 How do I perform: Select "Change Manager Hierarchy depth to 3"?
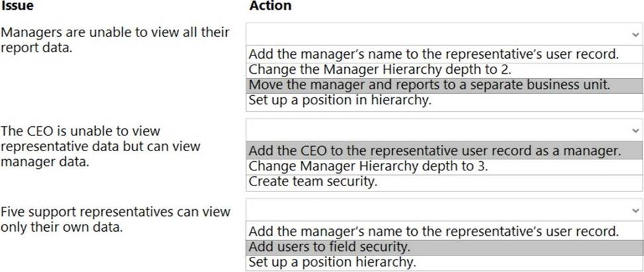click(x=368, y=166)
